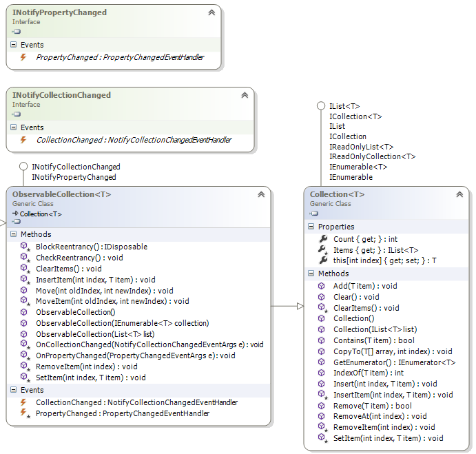Click the Add method cube icon
Image resolution: width=476 pixels, height=454 pixels.
[x=322, y=285]
